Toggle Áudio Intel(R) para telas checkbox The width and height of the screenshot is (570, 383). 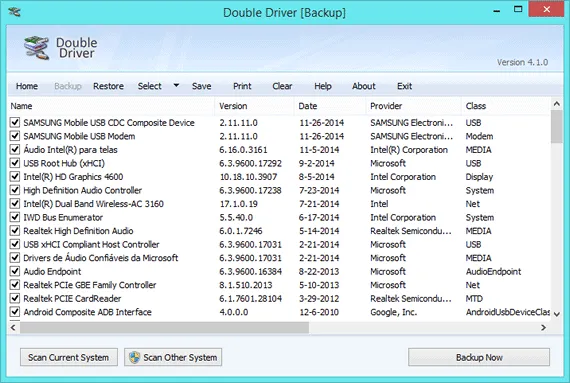coord(15,149)
